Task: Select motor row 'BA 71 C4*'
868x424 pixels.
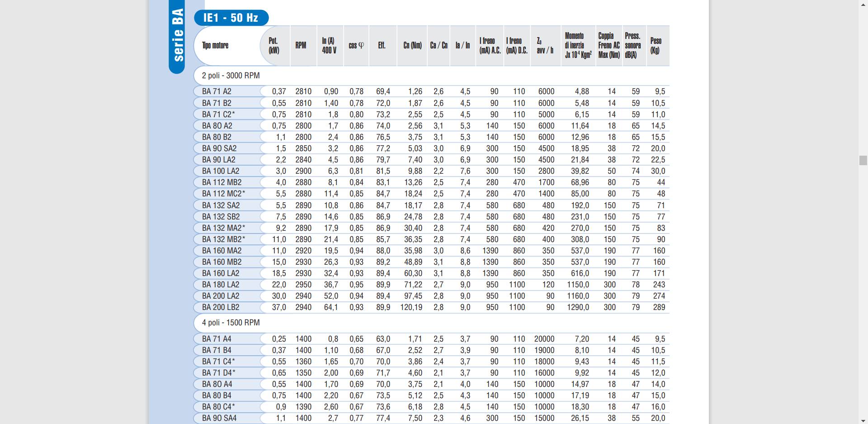Action: [432, 362]
